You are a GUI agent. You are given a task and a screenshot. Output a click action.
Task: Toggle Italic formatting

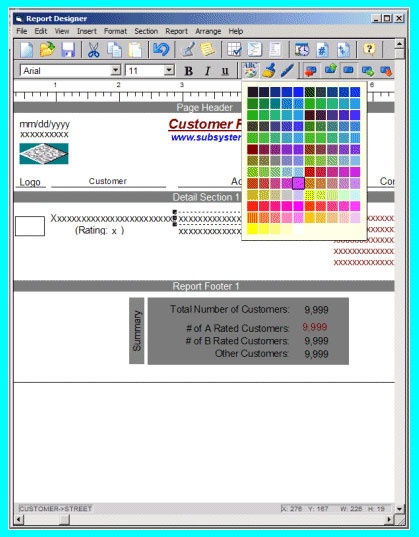[207, 71]
